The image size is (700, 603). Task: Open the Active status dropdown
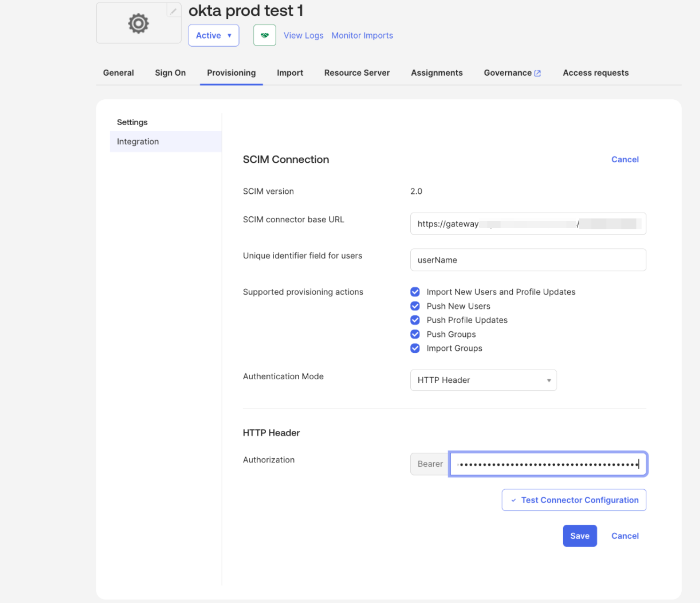[x=214, y=35]
